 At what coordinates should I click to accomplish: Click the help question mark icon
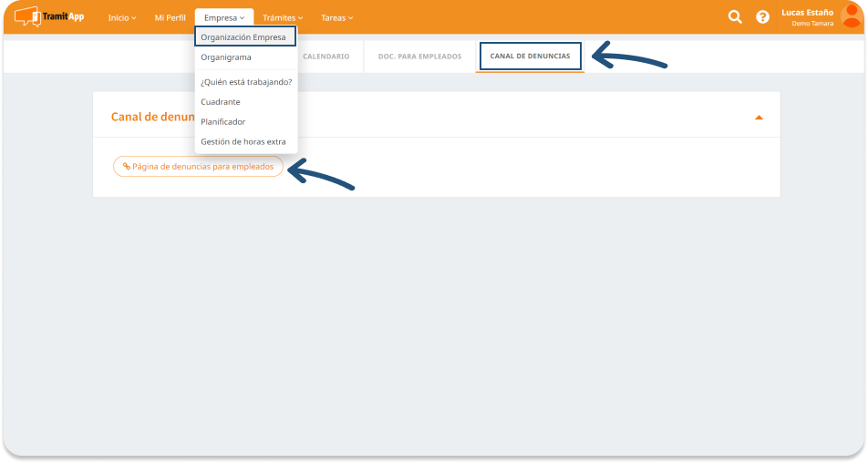point(762,17)
